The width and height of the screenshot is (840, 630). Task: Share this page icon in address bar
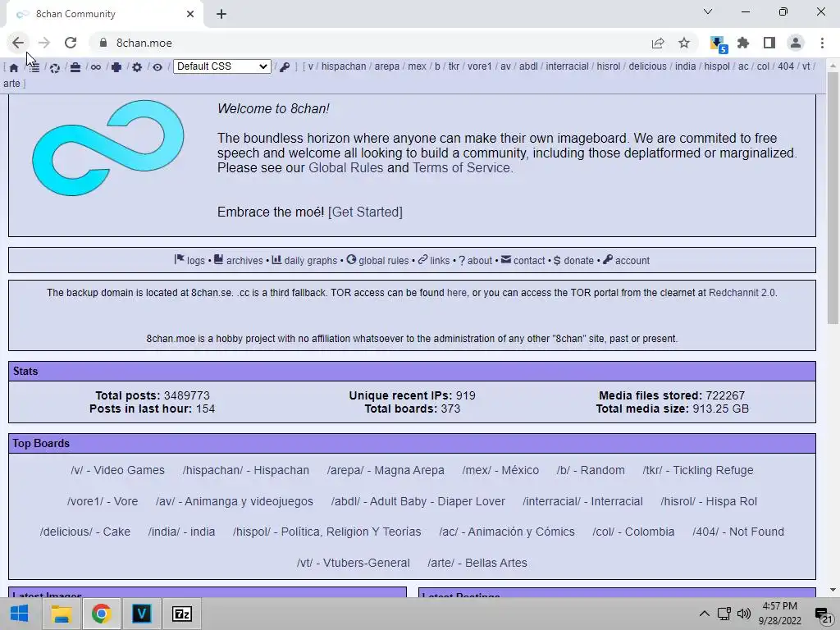click(x=658, y=43)
